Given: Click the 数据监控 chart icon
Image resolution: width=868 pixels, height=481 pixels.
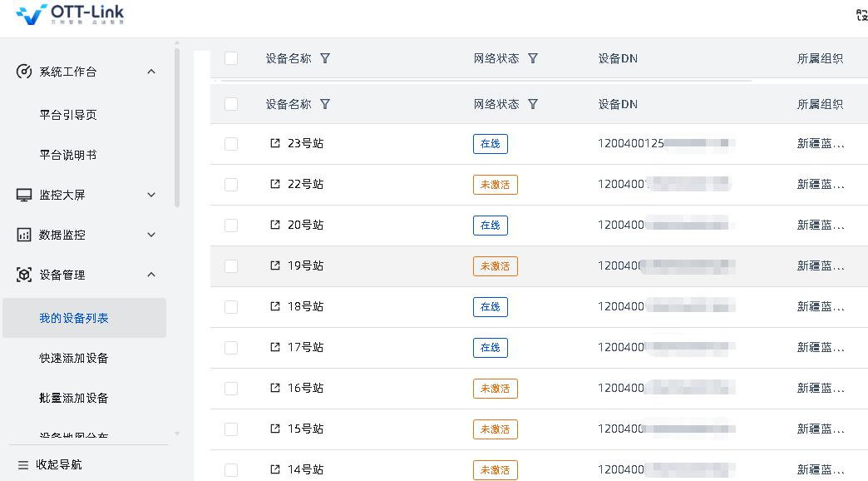Looking at the screenshot, I should (24, 235).
